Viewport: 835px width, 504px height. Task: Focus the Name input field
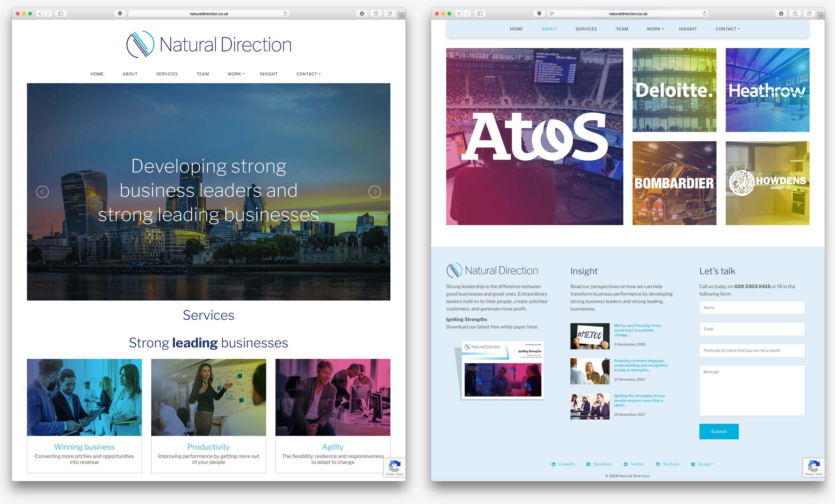752,307
